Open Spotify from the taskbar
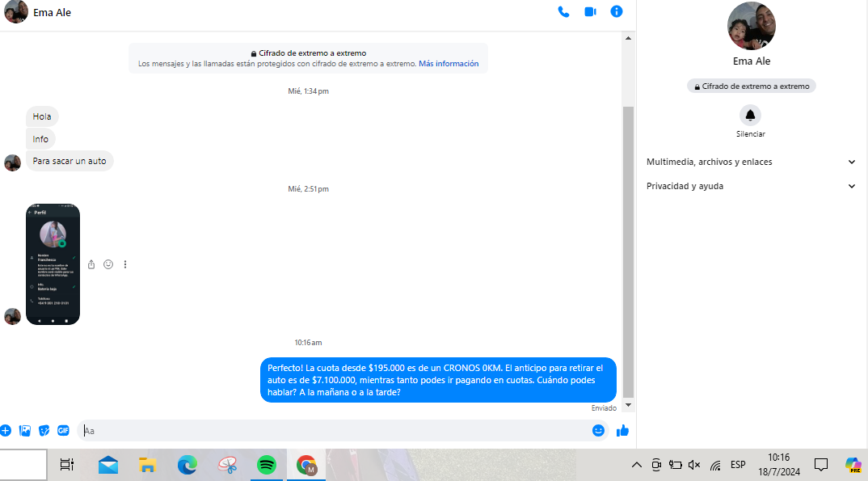Viewport: 868px width, 481px height. [266, 465]
